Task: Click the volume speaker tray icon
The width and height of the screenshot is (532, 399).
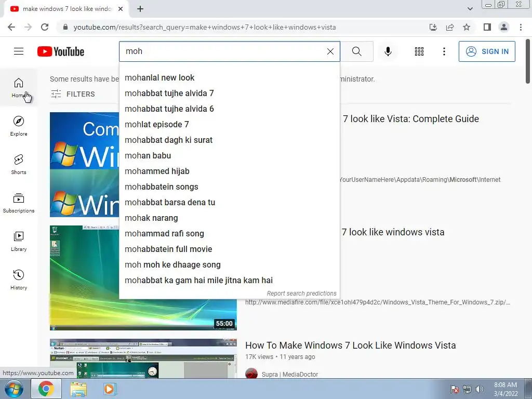Action: pos(480,389)
